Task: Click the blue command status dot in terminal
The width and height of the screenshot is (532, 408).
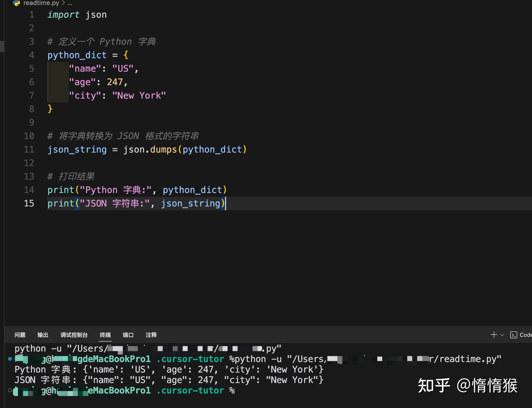Action: pos(10,359)
